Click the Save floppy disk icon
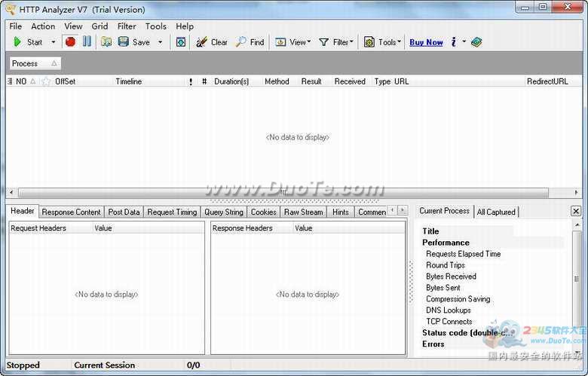The width and height of the screenshot is (588, 376). 124,41
